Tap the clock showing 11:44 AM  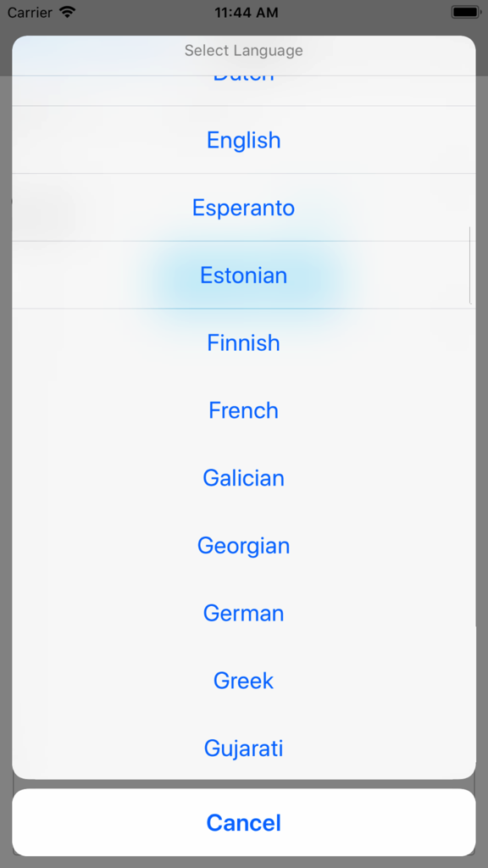pos(244,12)
